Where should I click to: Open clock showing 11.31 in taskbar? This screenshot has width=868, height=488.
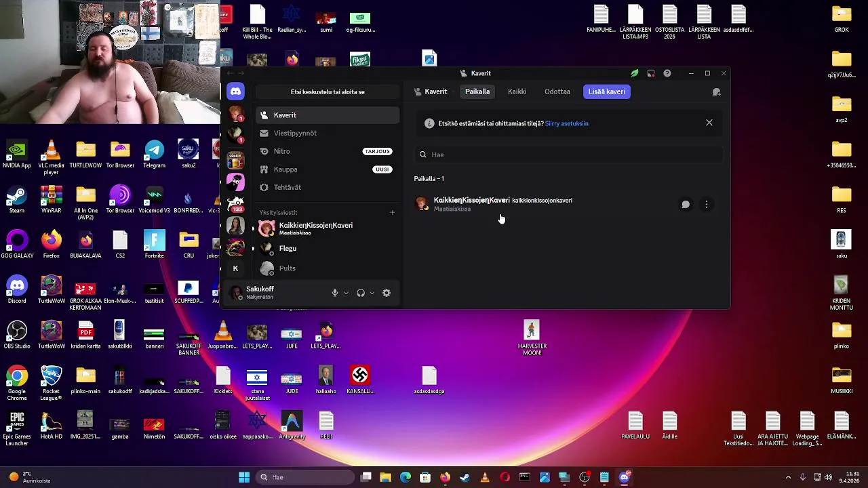(850, 477)
